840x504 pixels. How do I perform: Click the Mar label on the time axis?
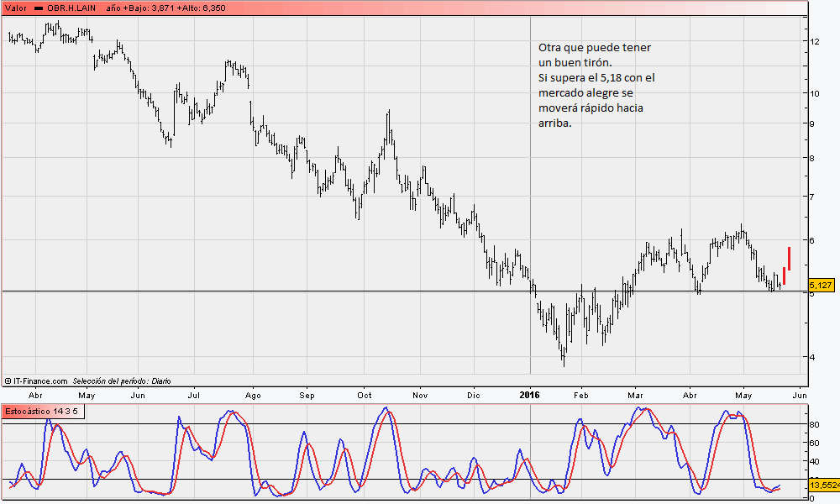[x=635, y=394]
